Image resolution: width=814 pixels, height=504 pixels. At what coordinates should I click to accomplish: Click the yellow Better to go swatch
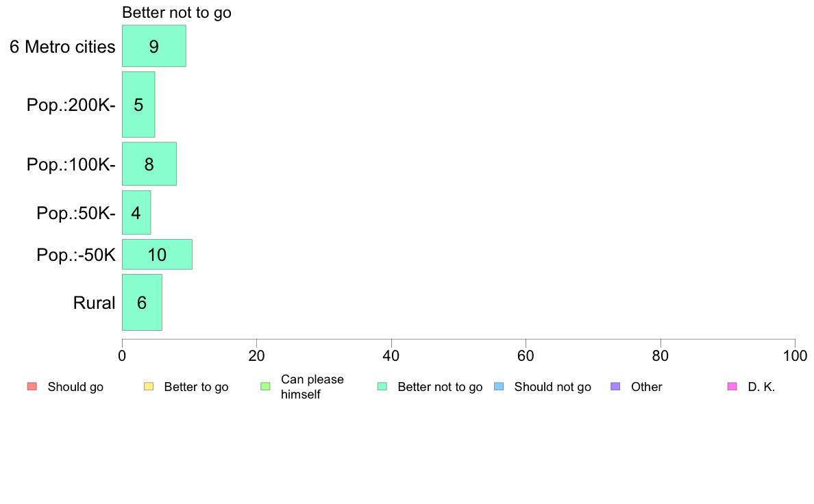pos(149,387)
